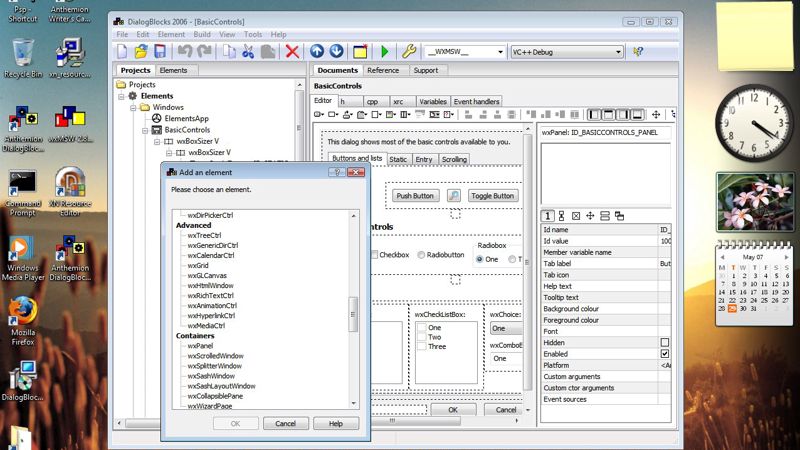Click the magnifier bitmap button in dialog preview
Screen dimensions: 800x450
pos(454,195)
